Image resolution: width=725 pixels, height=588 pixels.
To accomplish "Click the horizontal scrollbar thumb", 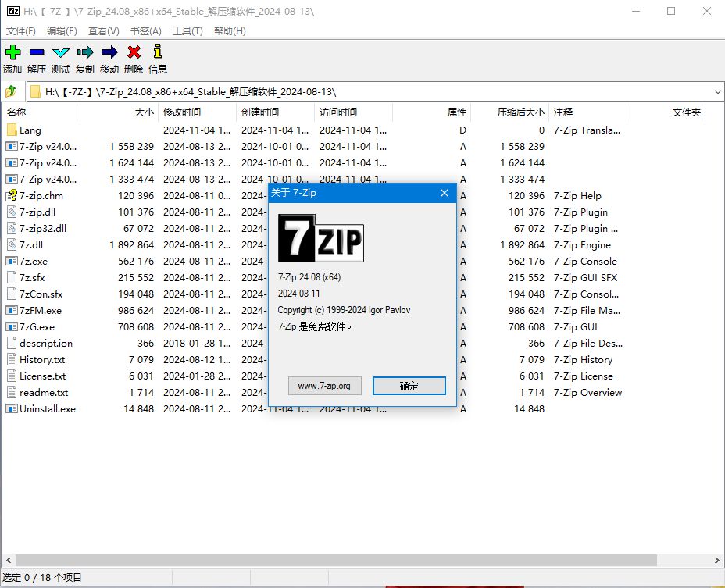I will point(336,560).
